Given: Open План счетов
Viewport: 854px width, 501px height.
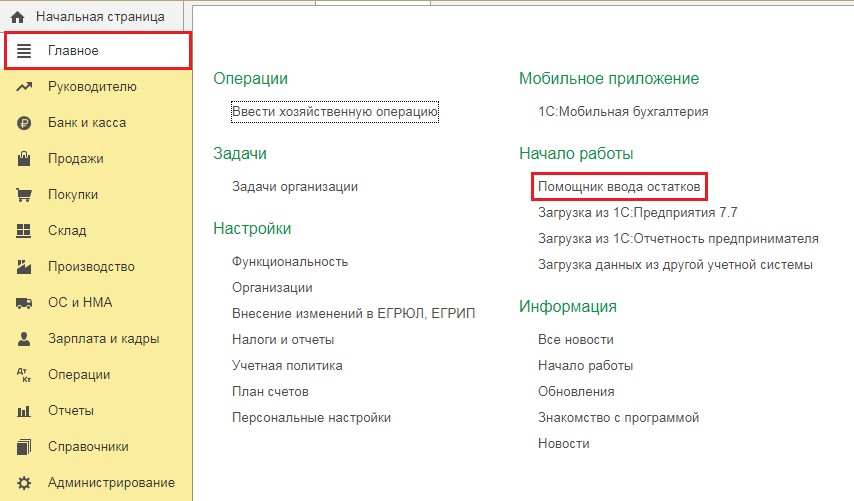Looking at the screenshot, I should coord(270,392).
